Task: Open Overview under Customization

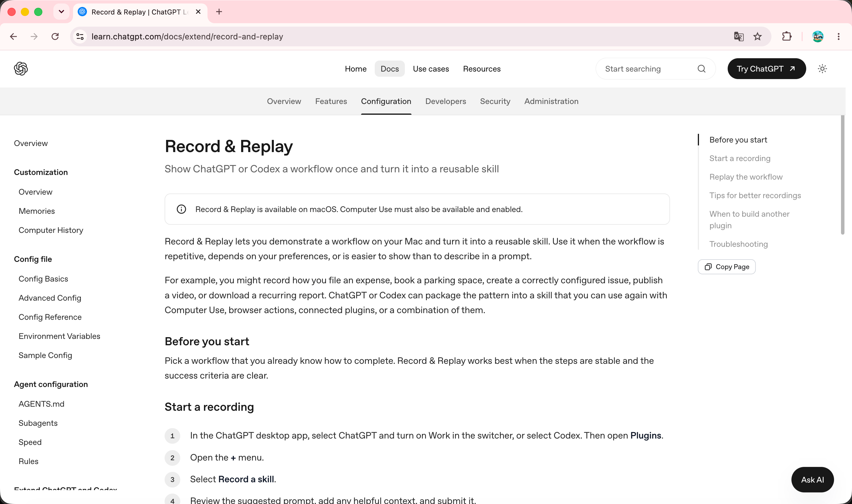Action: (35, 192)
